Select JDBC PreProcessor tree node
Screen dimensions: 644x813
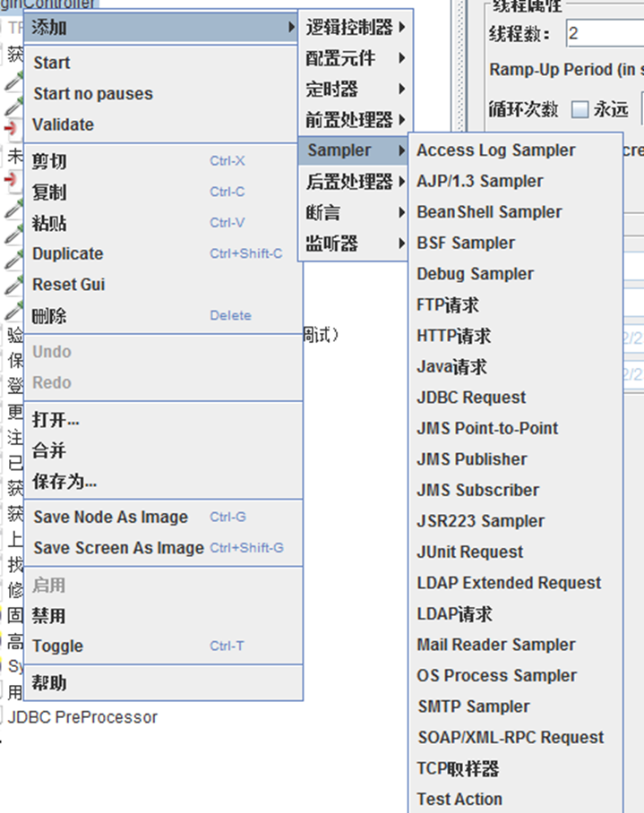(x=82, y=717)
